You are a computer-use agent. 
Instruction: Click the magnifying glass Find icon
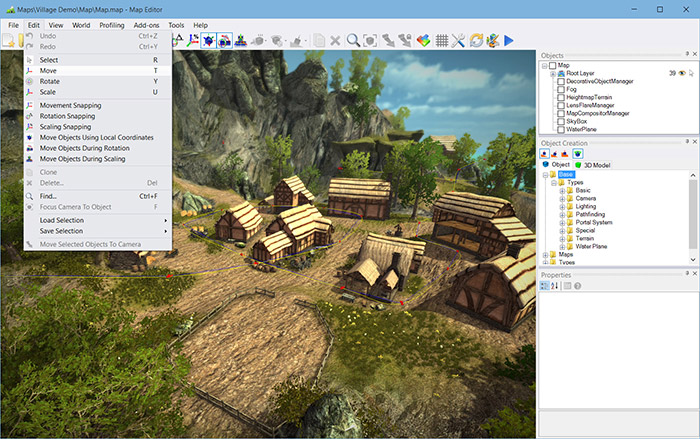coord(353,41)
